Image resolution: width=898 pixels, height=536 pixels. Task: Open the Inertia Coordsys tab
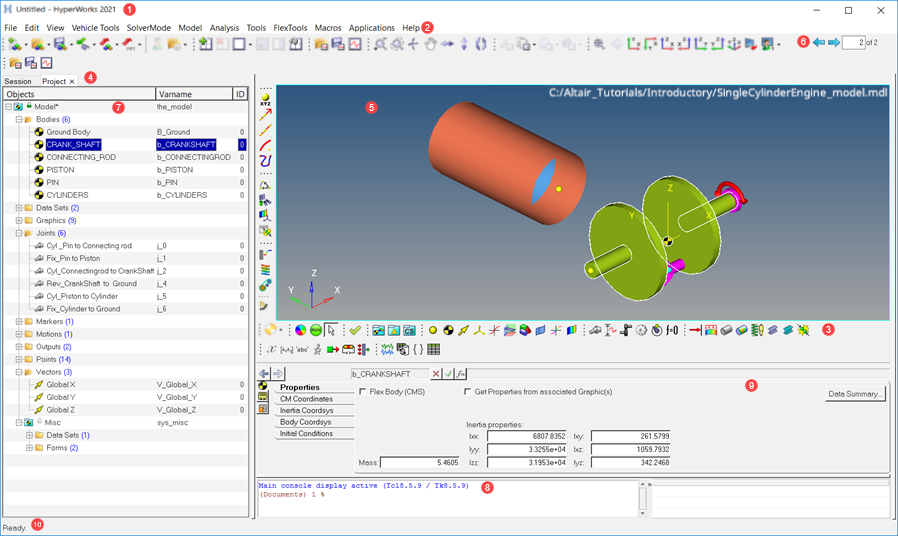click(x=306, y=410)
